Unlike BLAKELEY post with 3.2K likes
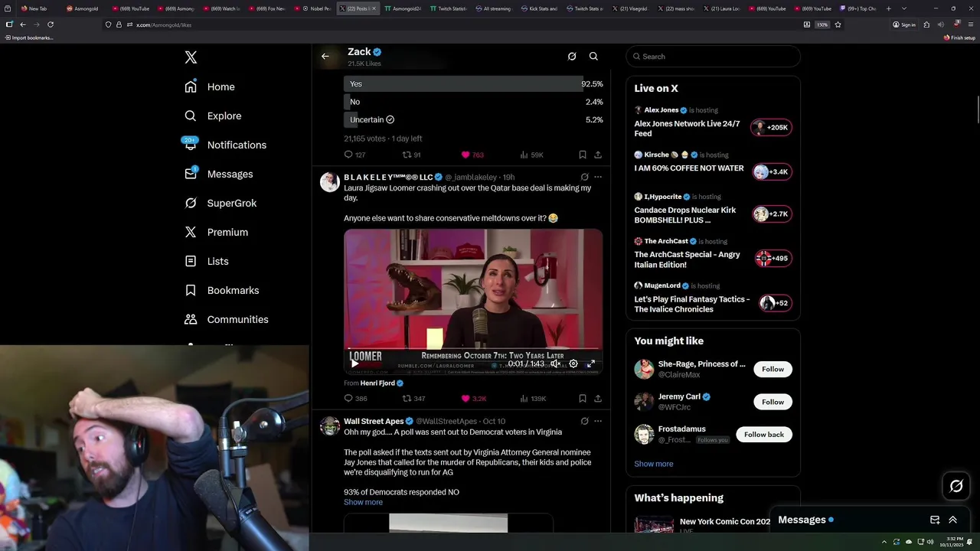The image size is (980, 551). coord(473,399)
